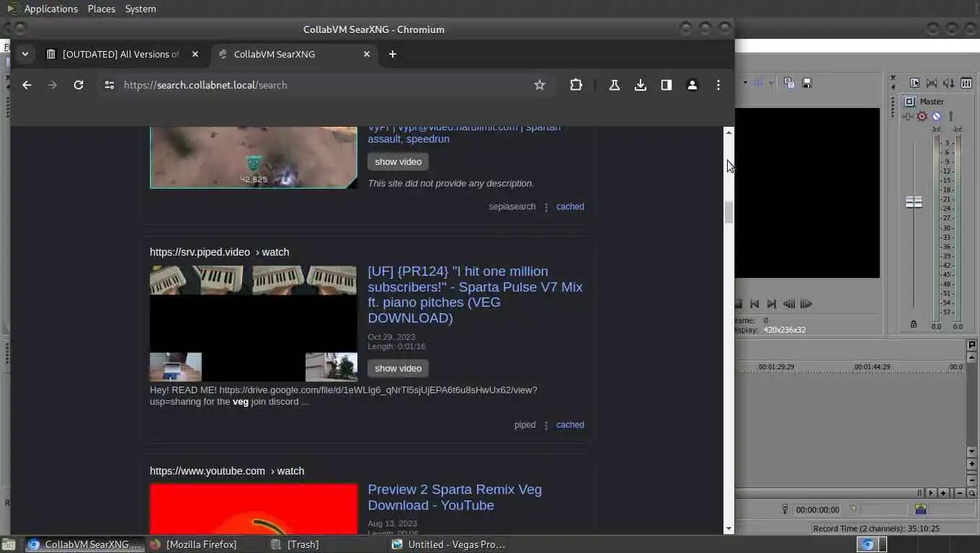Open the piped result options dots
The width and height of the screenshot is (980, 553).
point(546,425)
